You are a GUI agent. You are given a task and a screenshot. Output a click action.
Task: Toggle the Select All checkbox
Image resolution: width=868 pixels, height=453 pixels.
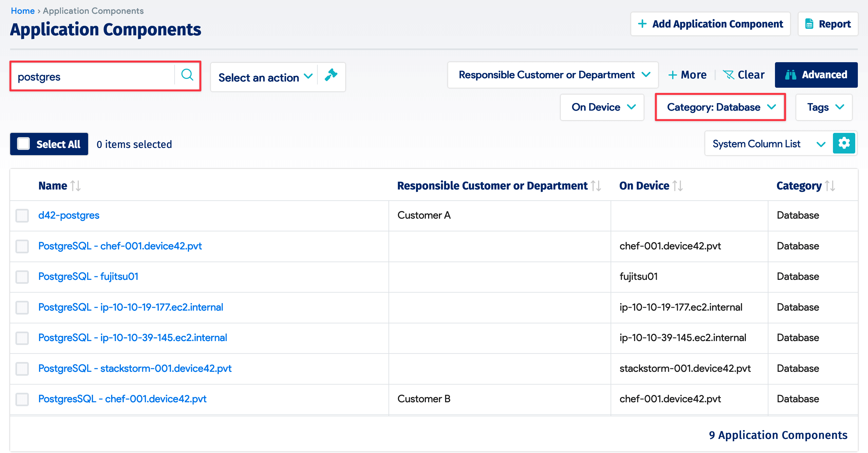pos(23,143)
